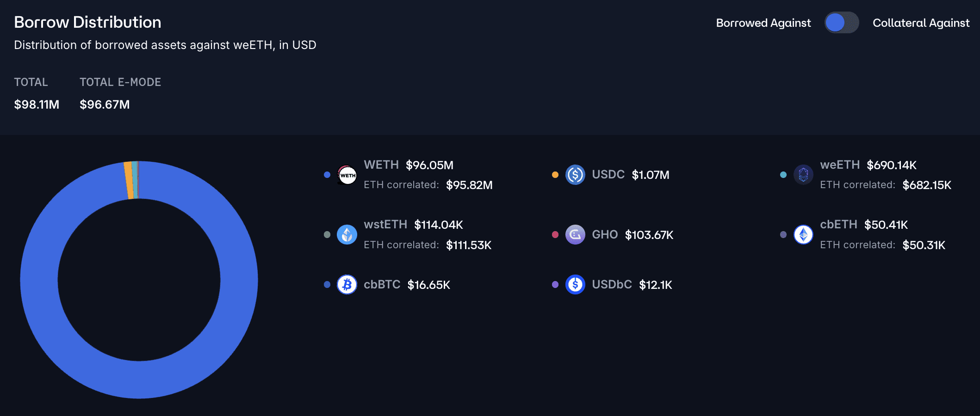Click the TOTAL value $98.11M
Image resolution: width=980 pixels, height=416 pixels.
click(x=37, y=104)
